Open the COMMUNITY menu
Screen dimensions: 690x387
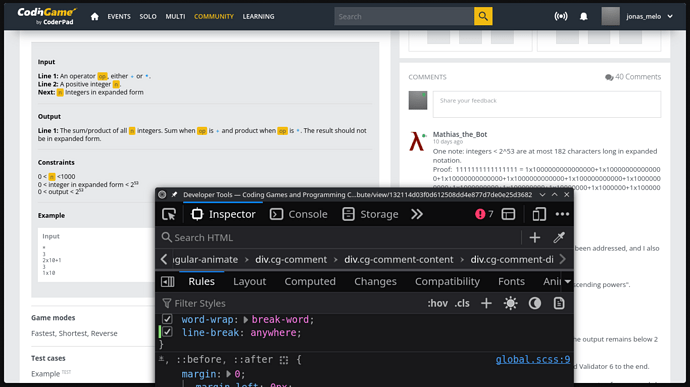click(x=214, y=16)
